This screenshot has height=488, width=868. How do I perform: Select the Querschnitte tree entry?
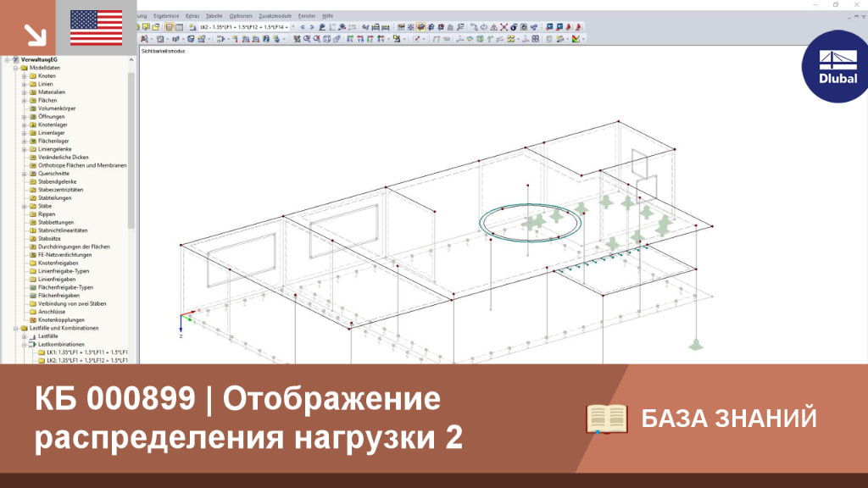[53, 174]
